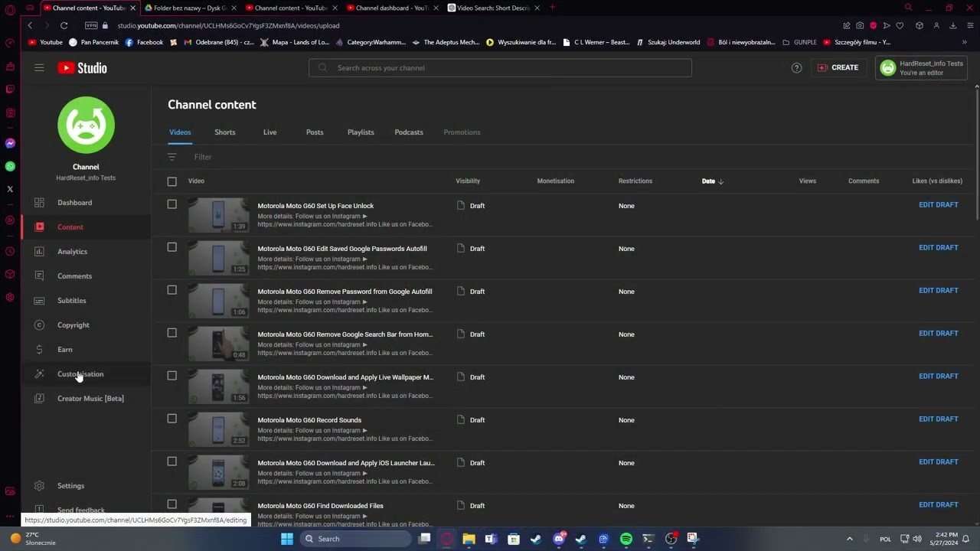Reload the page with the refresh icon
The height and width of the screenshot is (551, 980).
64,25
